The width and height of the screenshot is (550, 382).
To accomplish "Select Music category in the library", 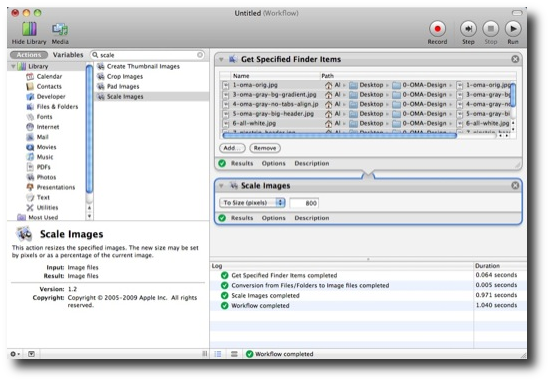I will pos(45,157).
